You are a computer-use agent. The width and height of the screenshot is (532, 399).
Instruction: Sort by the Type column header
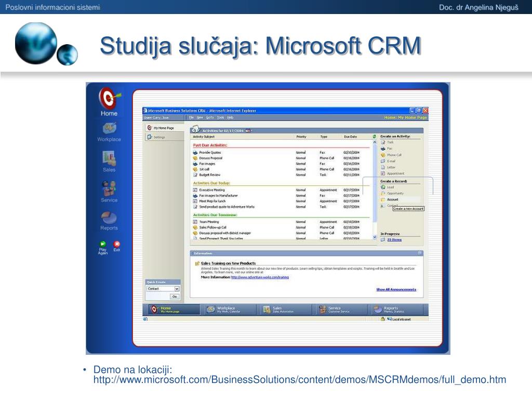tap(324, 137)
